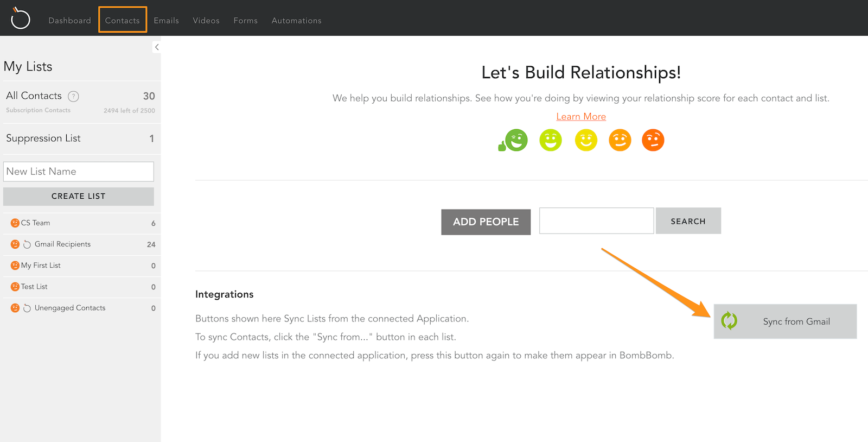Image resolution: width=868 pixels, height=442 pixels.
Task: Sync from Gmail button
Action: click(x=785, y=321)
